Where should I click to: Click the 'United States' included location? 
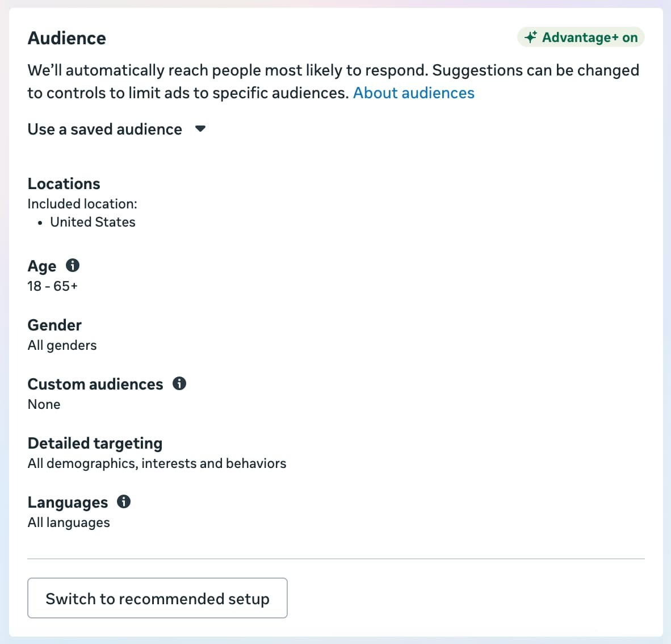[x=93, y=222]
